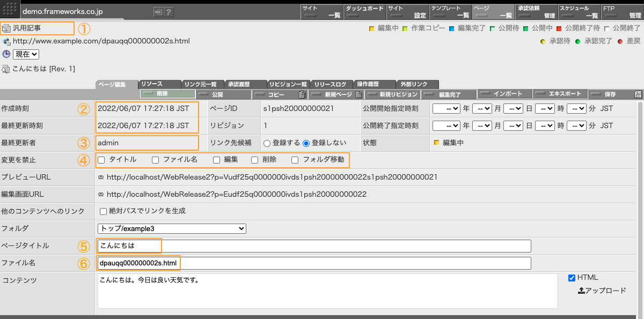Open the リビジョン一覧 tab

coord(288,84)
